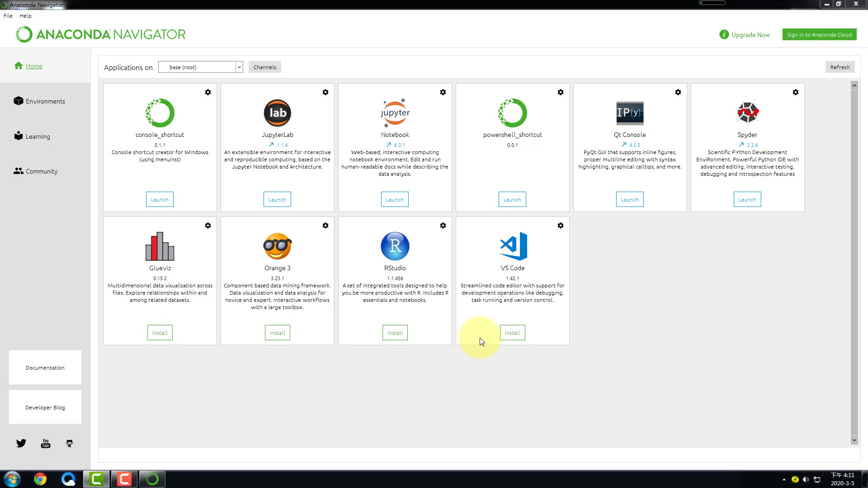Launch powershell_shortcut
This screenshot has height=488, width=868.
(512, 200)
